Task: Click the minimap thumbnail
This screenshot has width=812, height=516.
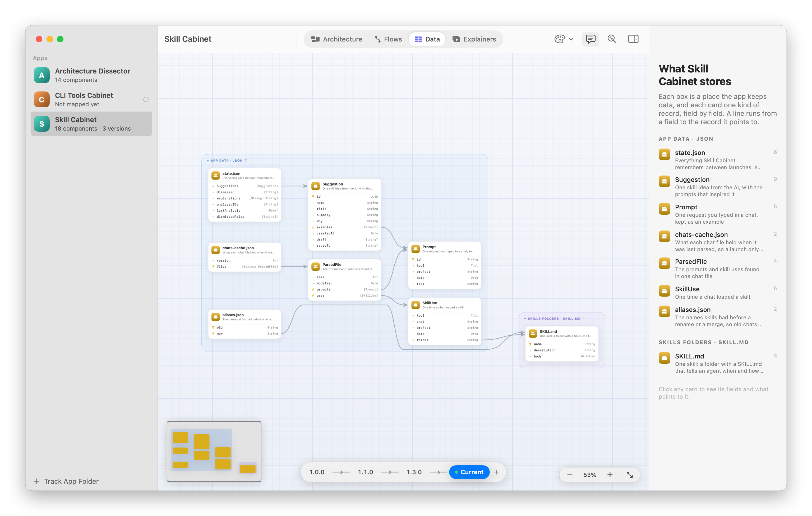Action: pyautogui.click(x=214, y=451)
